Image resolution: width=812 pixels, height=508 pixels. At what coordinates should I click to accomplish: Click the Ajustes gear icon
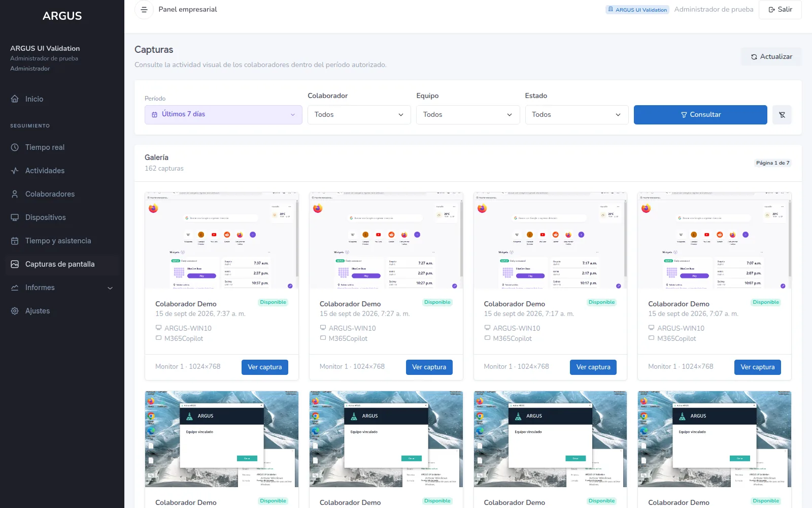(x=15, y=311)
